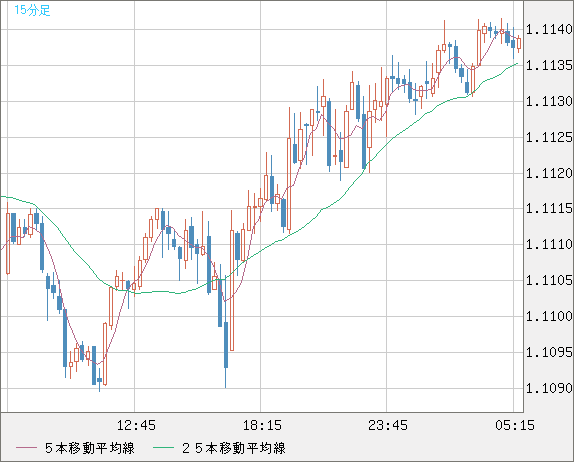Click the 1.1120 price axis label
Screen dimensions: 574x462
[549, 173]
